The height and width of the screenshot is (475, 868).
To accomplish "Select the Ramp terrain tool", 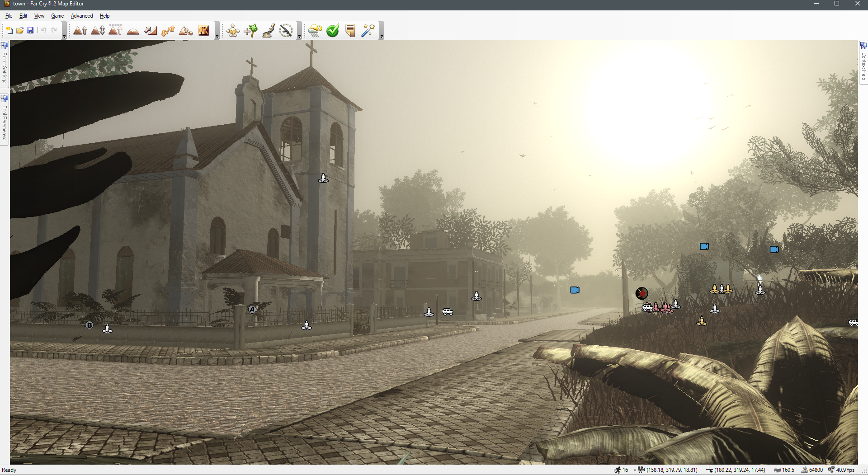I will click(x=151, y=30).
